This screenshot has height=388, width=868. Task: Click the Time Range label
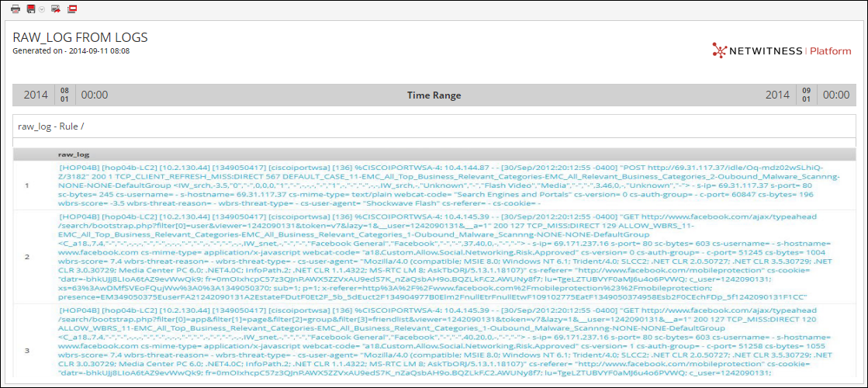(x=434, y=95)
